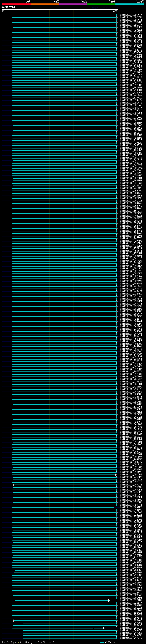The width and height of the screenshot is (146, 644).
Task: Open last hit UniRef100_Q4VV49
Action: click(131, 638)
